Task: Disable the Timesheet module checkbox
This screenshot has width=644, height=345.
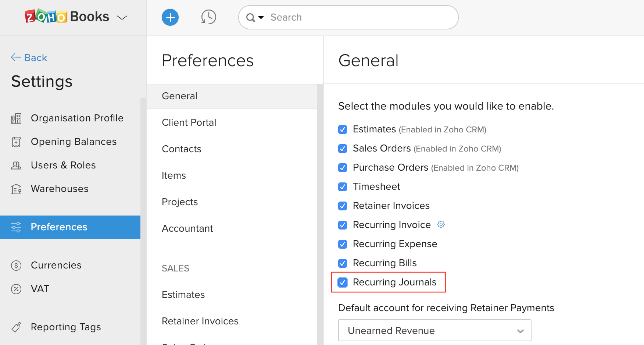Action: click(342, 186)
